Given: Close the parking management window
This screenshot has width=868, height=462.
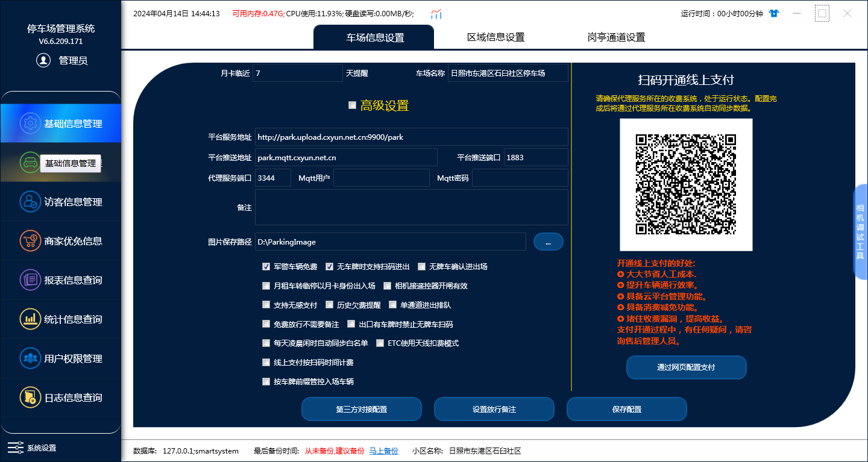Looking at the screenshot, I should point(848,13).
